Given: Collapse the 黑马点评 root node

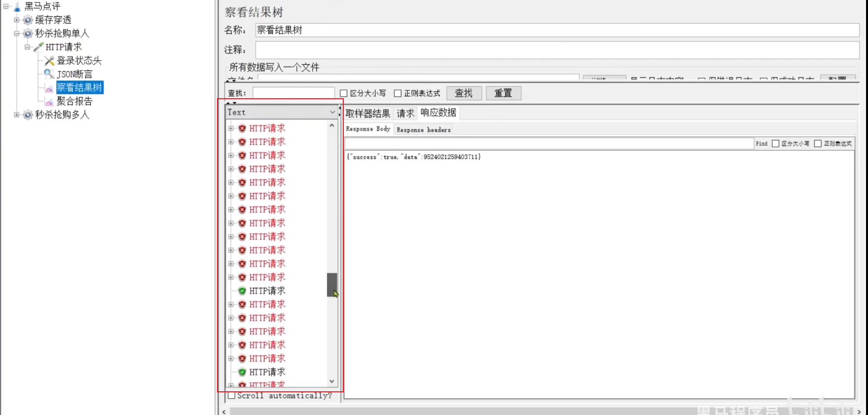Looking at the screenshot, I should 6,6.
